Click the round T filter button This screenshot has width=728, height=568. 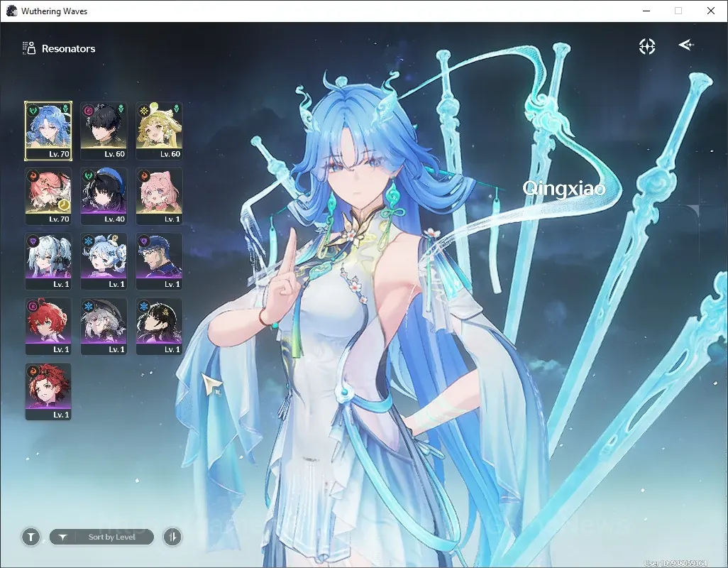pyautogui.click(x=31, y=537)
